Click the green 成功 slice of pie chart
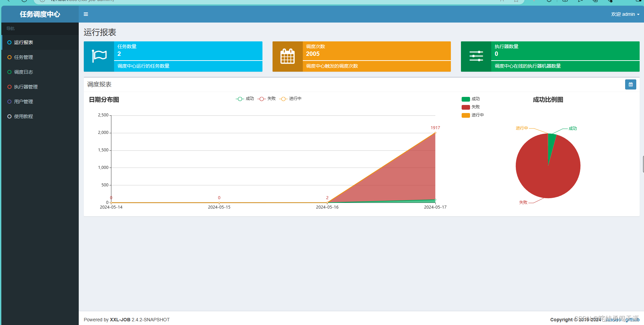The width and height of the screenshot is (644, 325). click(x=551, y=145)
